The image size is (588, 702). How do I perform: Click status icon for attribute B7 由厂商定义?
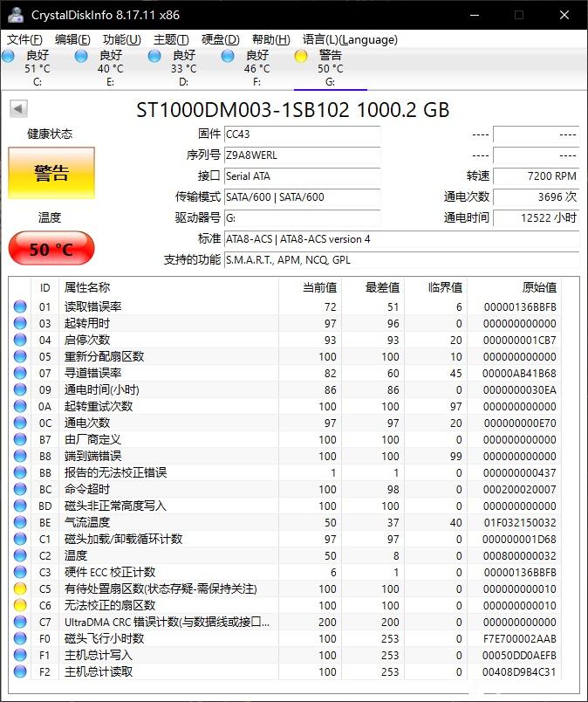(20, 439)
